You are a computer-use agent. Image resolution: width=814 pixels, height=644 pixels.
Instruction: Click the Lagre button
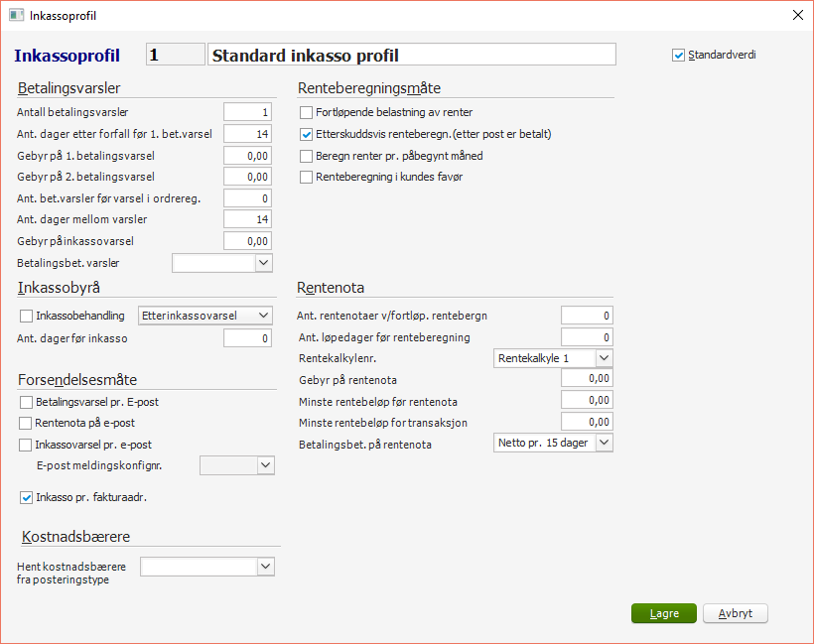pyautogui.click(x=664, y=614)
